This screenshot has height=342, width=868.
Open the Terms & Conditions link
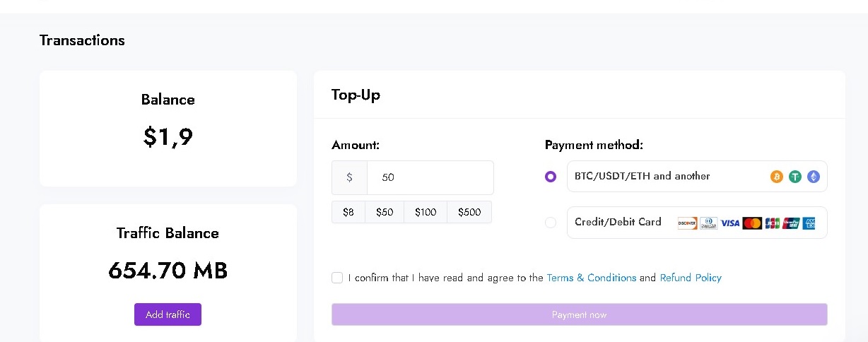591,278
